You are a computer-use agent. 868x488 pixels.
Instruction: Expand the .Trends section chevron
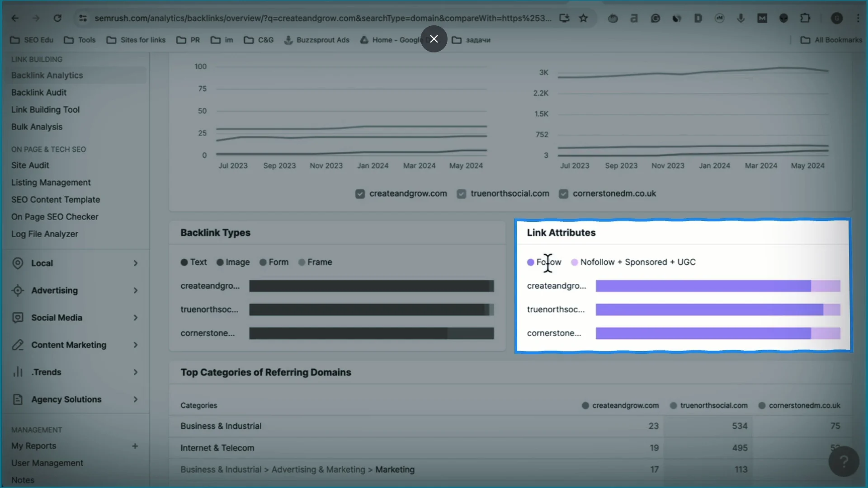pyautogui.click(x=135, y=372)
